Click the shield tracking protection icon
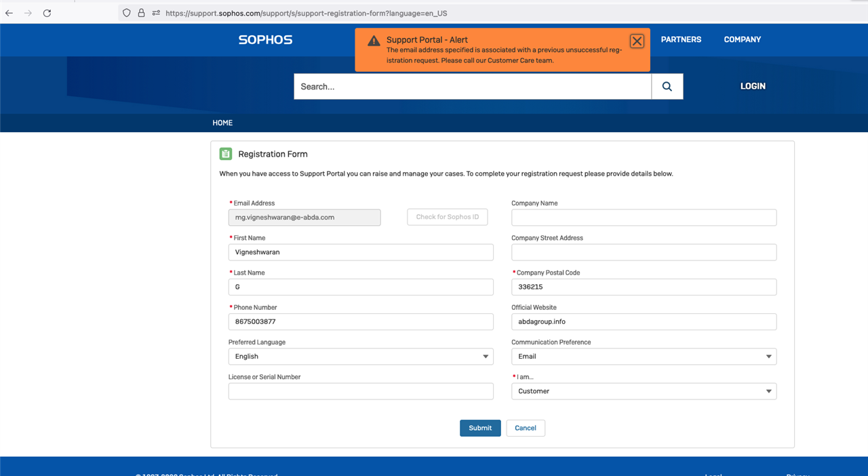Image resolution: width=868 pixels, height=476 pixels. [x=127, y=13]
